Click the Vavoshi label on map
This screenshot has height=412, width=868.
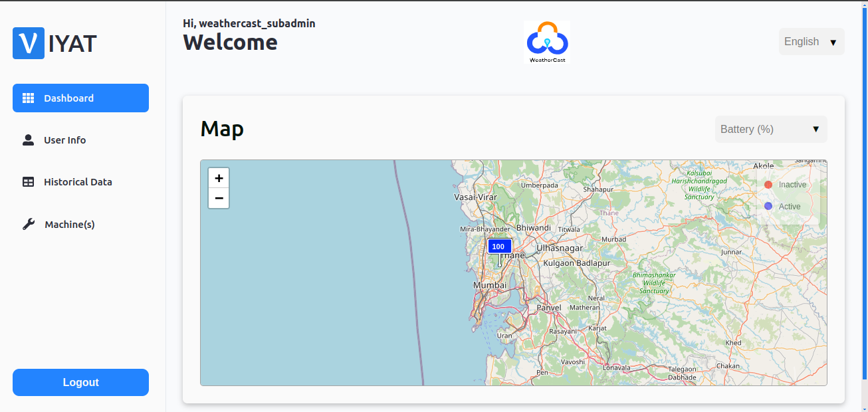click(572, 361)
